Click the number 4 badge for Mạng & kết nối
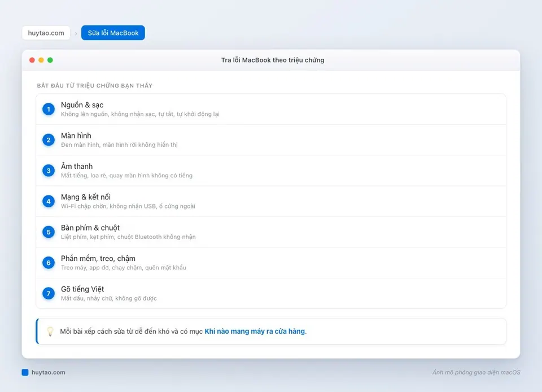This screenshot has height=392, width=542. click(49, 201)
